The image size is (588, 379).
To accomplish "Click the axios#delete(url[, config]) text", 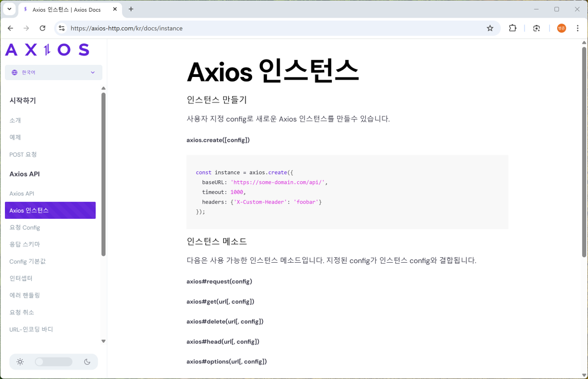I will (x=225, y=321).
